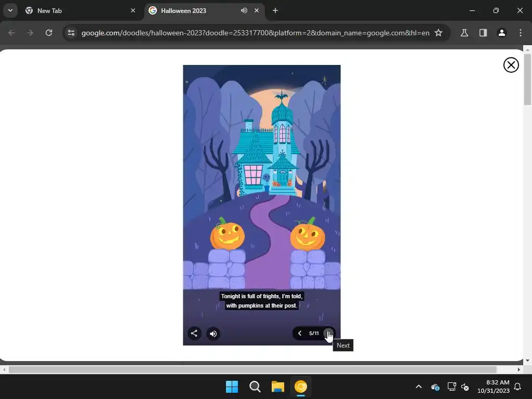The width and height of the screenshot is (532, 399).
Task: Go forward in browser history
Action: pos(30,33)
